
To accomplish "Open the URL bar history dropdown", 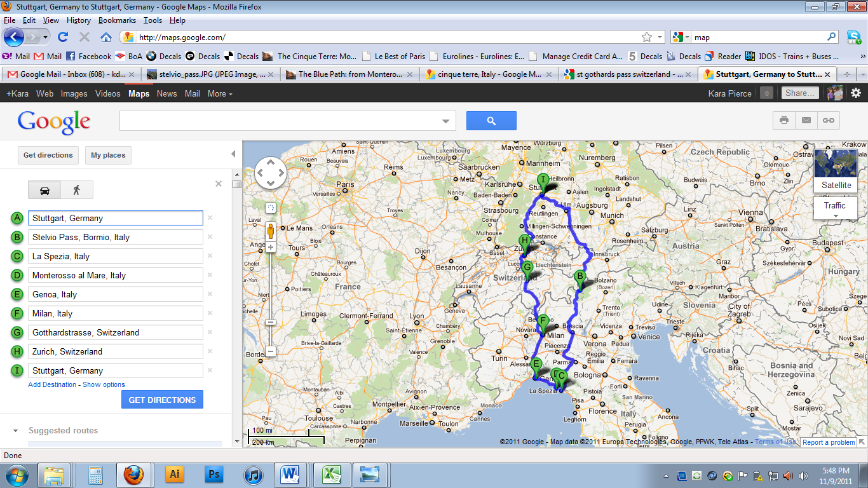I will pyautogui.click(x=660, y=37).
